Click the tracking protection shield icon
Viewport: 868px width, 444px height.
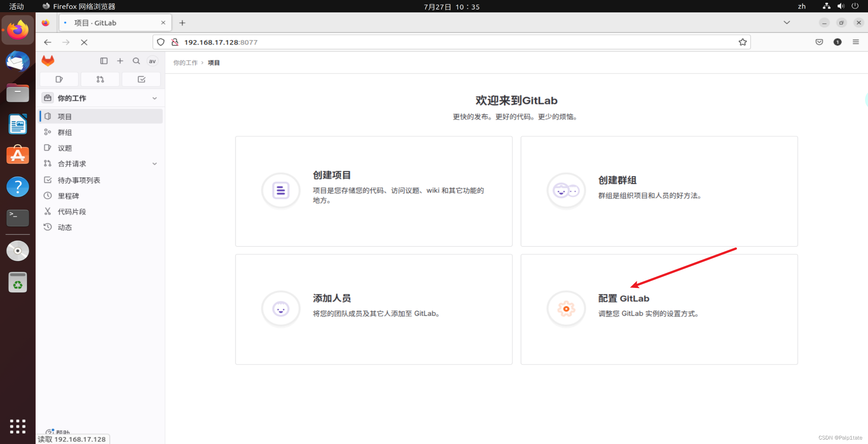click(x=161, y=42)
